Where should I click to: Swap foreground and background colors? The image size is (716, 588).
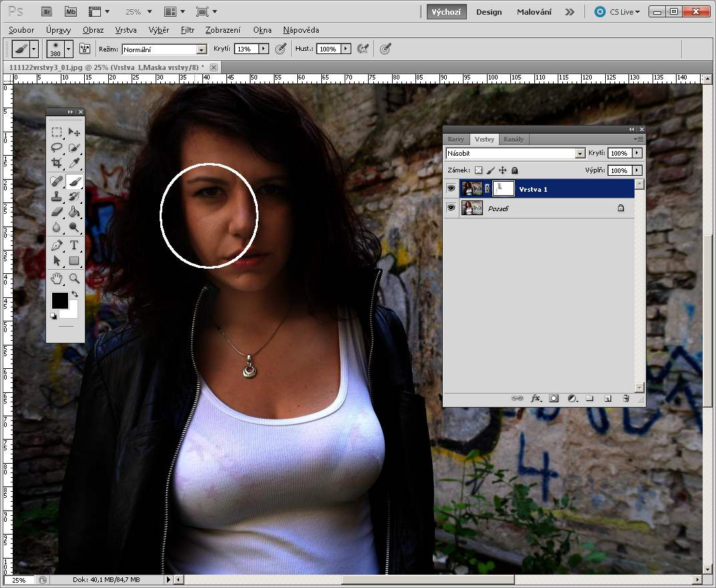[75, 294]
